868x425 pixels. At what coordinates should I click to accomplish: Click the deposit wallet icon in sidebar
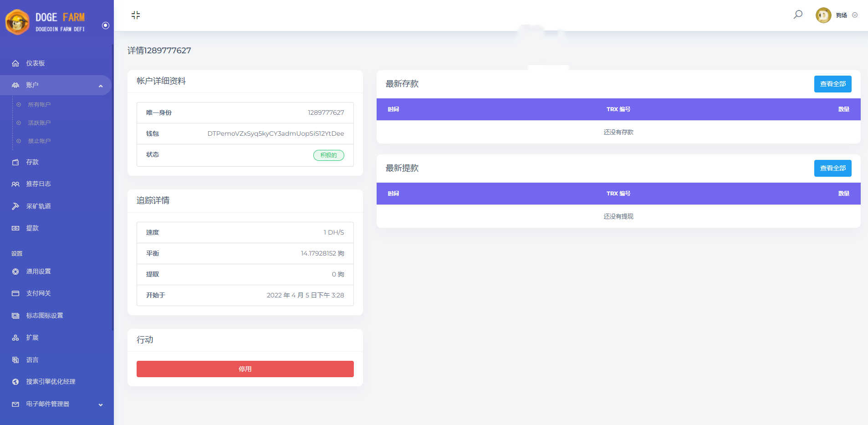pyautogui.click(x=15, y=162)
